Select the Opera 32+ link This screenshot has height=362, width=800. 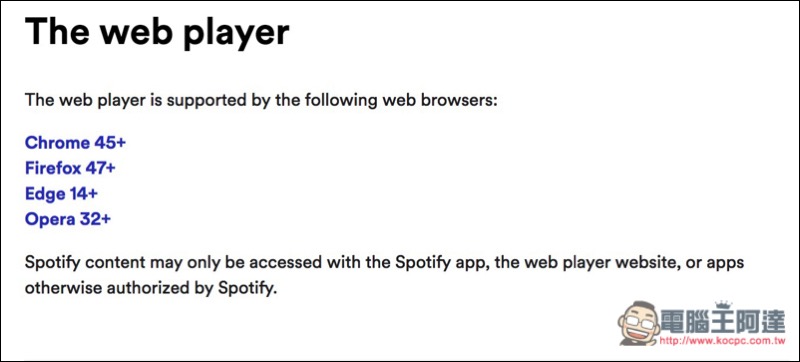[68, 219]
